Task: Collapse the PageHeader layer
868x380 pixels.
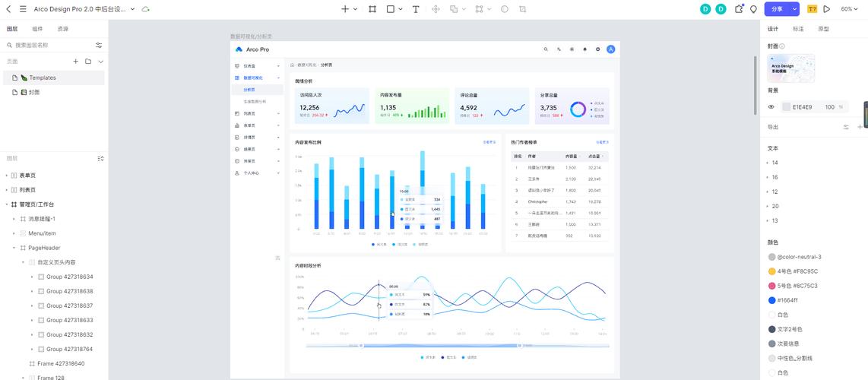Action: pos(14,248)
